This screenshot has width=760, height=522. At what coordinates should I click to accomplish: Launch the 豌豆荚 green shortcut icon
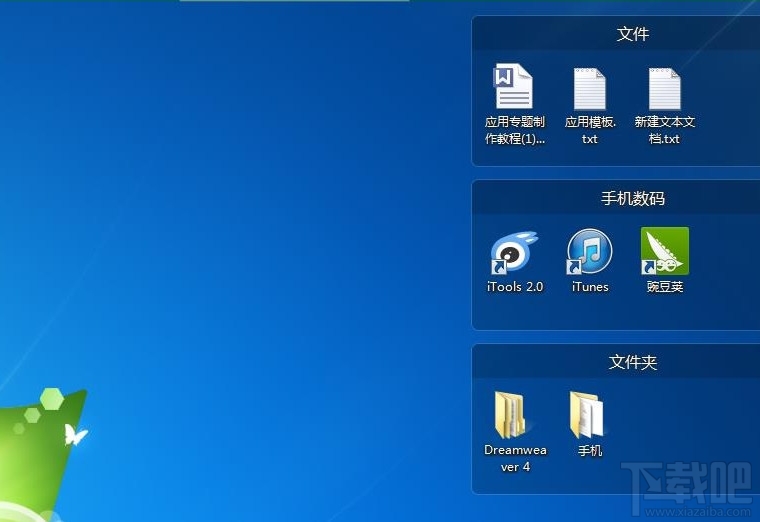click(665, 251)
